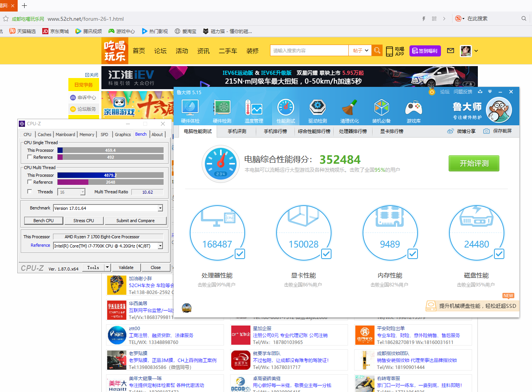Open the site mail envelope icon

(451, 50)
